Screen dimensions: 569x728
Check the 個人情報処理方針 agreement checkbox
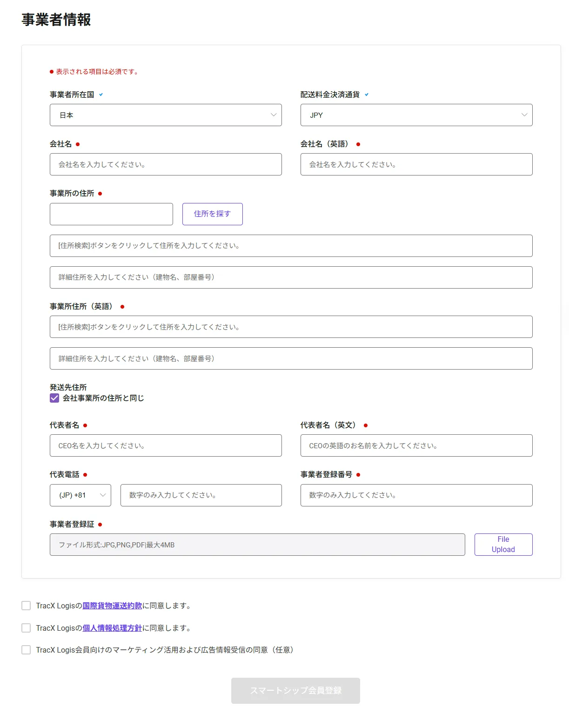tap(26, 628)
